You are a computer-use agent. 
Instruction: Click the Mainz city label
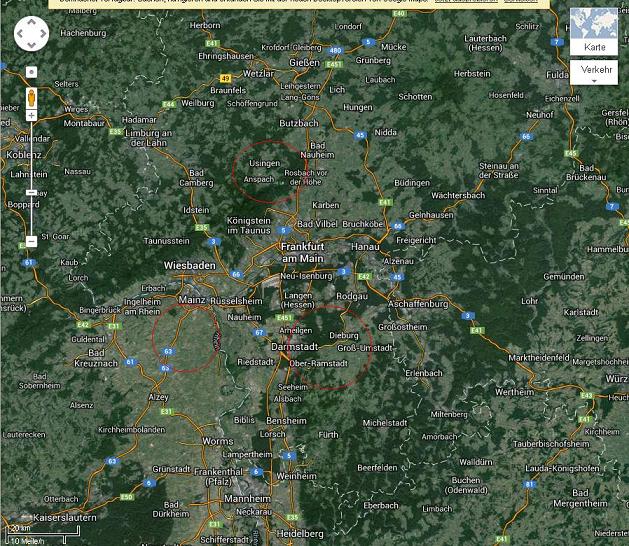[x=192, y=300]
